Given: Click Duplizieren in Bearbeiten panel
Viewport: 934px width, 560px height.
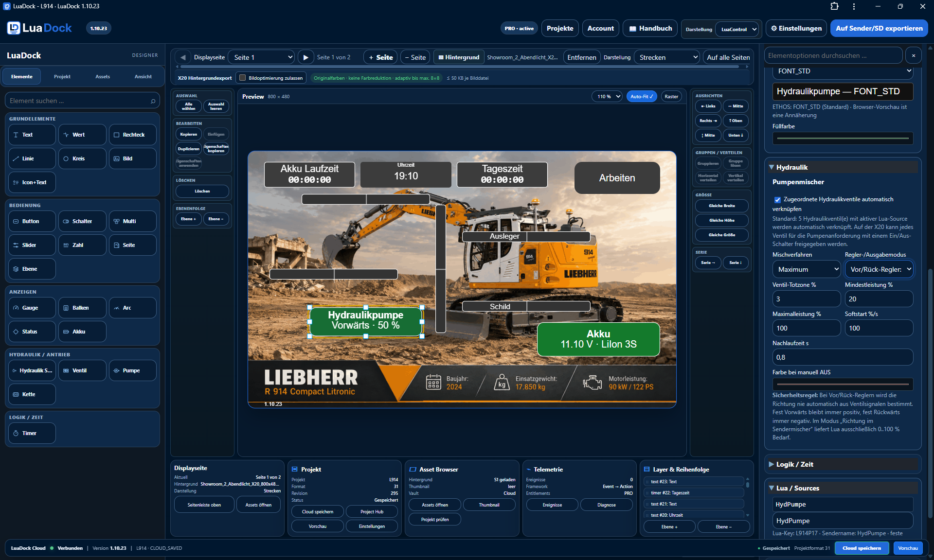Looking at the screenshot, I should coord(188,149).
